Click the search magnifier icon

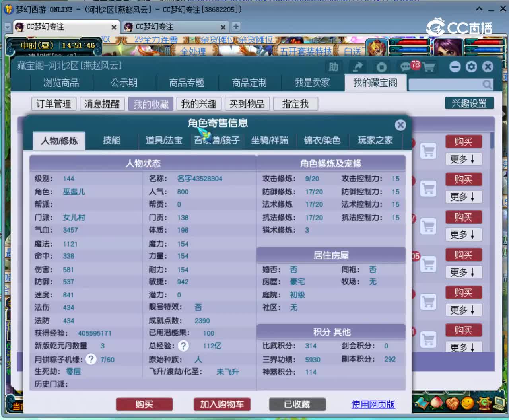pyautogui.click(x=487, y=84)
